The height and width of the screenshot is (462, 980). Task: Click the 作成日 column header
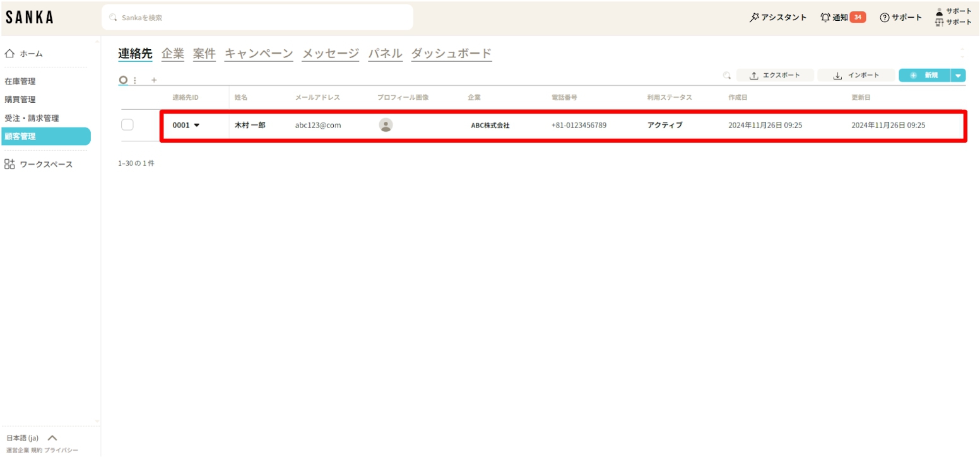[738, 98]
